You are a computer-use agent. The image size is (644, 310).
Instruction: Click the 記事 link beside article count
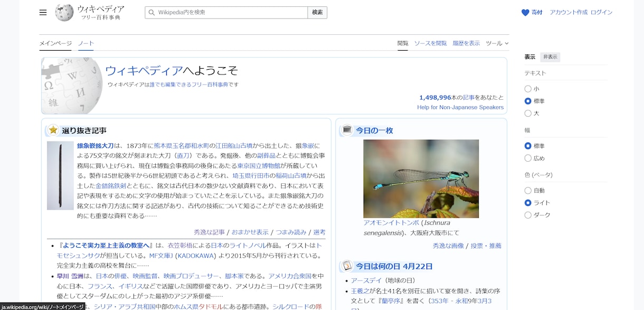[x=469, y=98]
